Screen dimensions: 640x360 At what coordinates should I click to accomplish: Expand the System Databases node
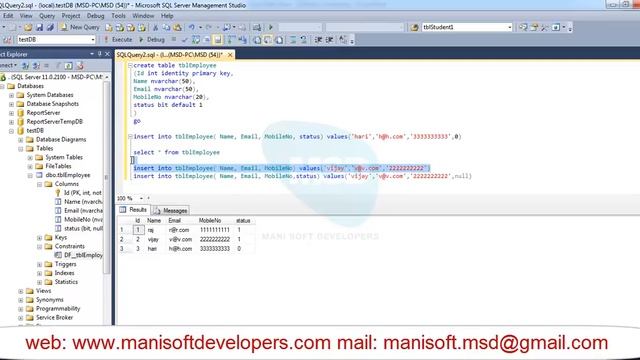[11, 95]
